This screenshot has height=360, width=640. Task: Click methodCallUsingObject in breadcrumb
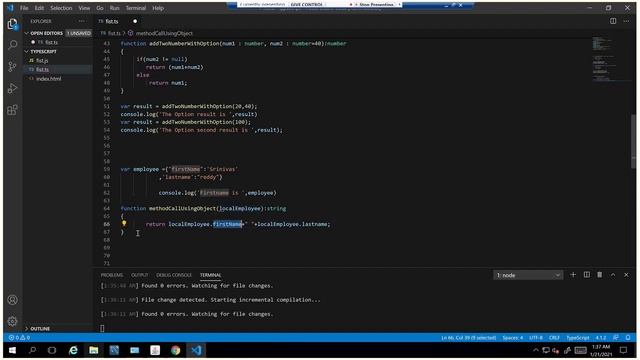[164, 33]
